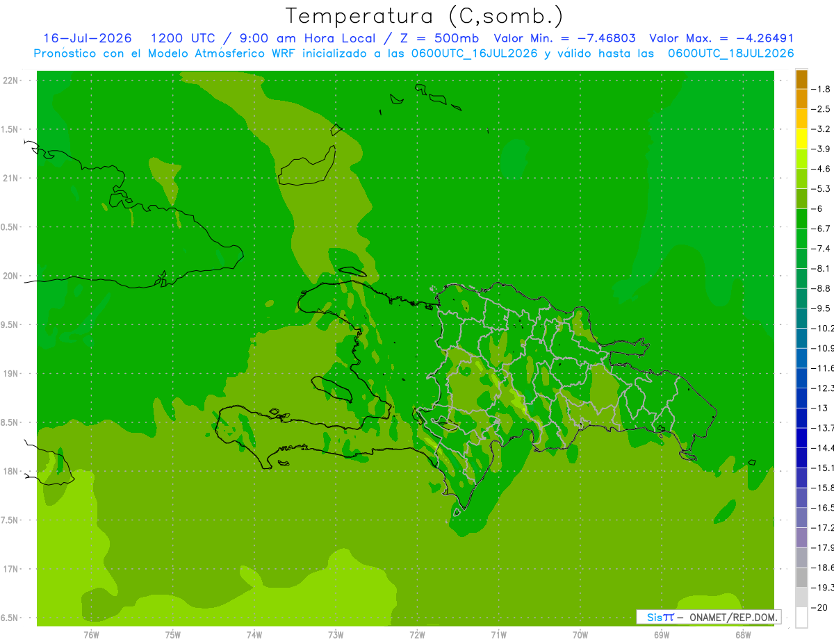The image size is (834, 644).
Task: Click the -20 colorbar label
Action: (819, 608)
